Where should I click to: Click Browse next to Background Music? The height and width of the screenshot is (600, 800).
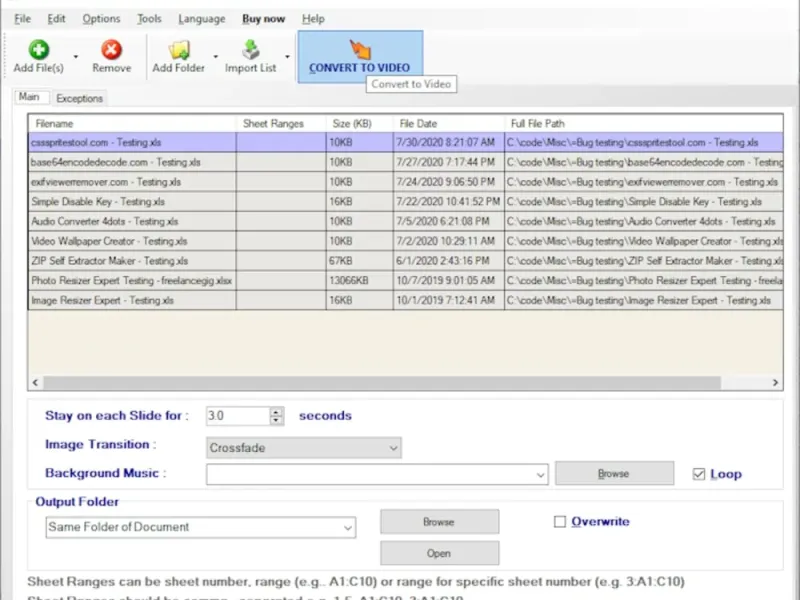pyautogui.click(x=614, y=473)
